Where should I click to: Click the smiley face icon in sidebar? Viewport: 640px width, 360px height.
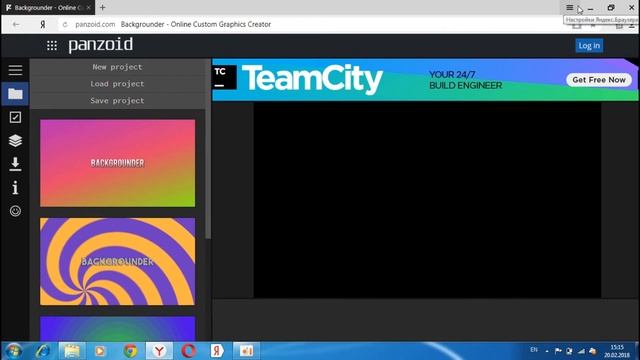pyautogui.click(x=15, y=211)
